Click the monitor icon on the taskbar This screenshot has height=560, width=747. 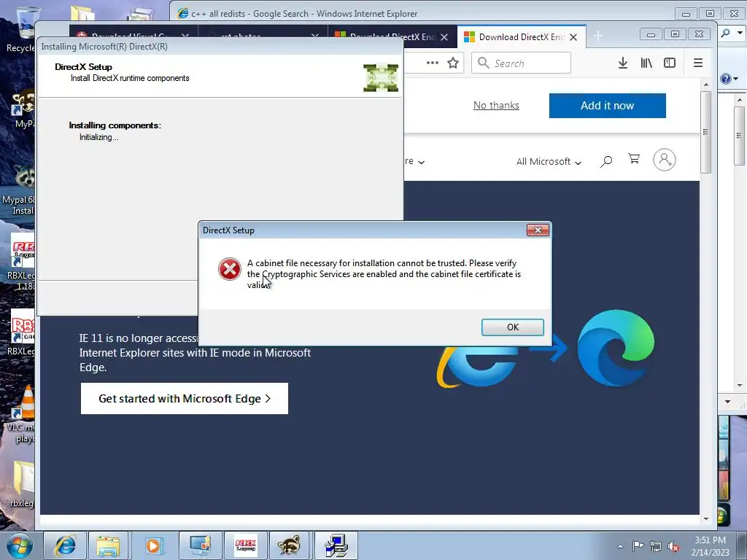point(201,545)
